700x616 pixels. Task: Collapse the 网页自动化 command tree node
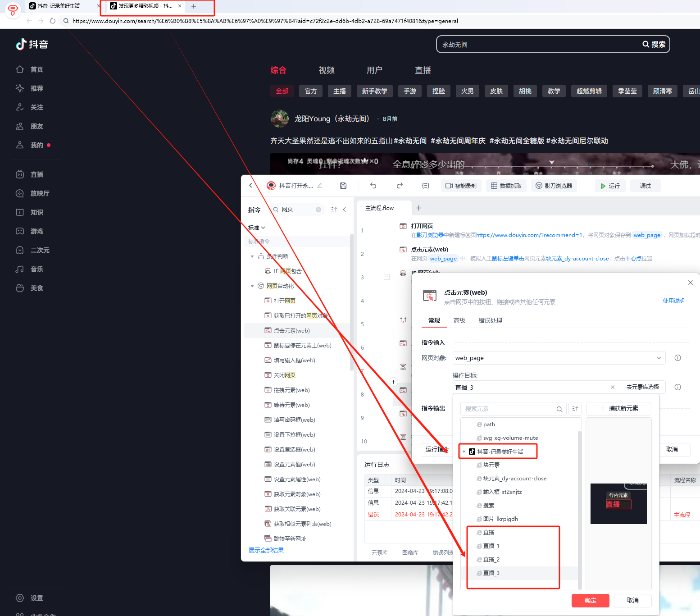point(252,286)
